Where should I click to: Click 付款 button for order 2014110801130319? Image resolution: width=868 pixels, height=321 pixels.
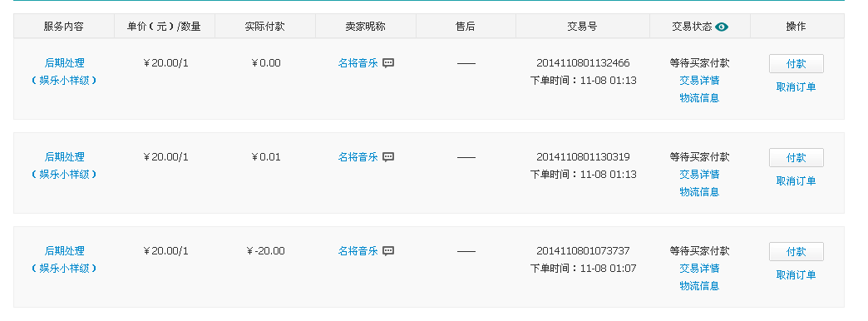[x=796, y=158]
